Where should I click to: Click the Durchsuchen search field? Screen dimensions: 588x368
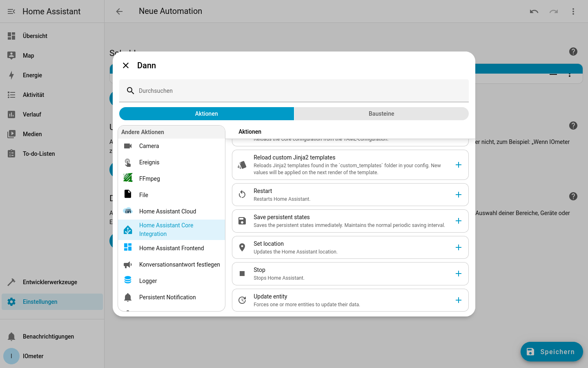[294, 91]
